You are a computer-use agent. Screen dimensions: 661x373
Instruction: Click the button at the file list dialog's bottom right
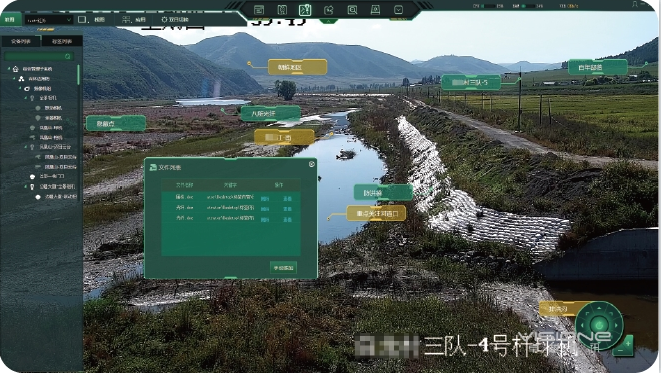point(283,268)
